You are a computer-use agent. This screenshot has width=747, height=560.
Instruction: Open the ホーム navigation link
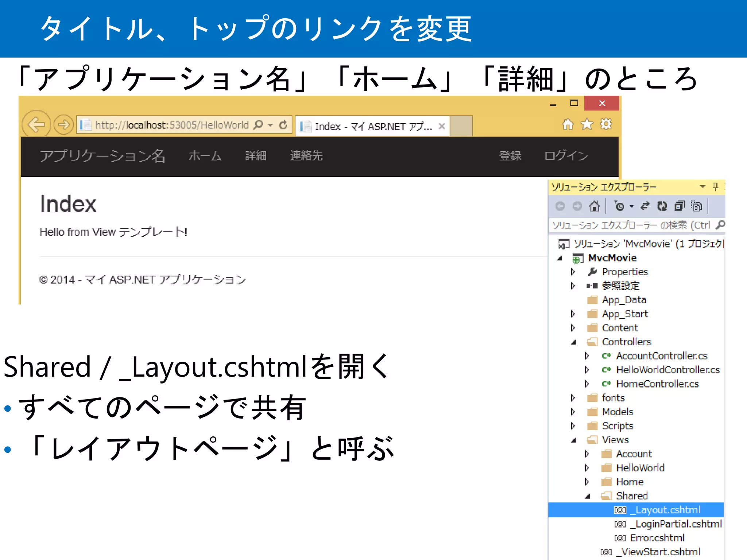pyautogui.click(x=205, y=156)
